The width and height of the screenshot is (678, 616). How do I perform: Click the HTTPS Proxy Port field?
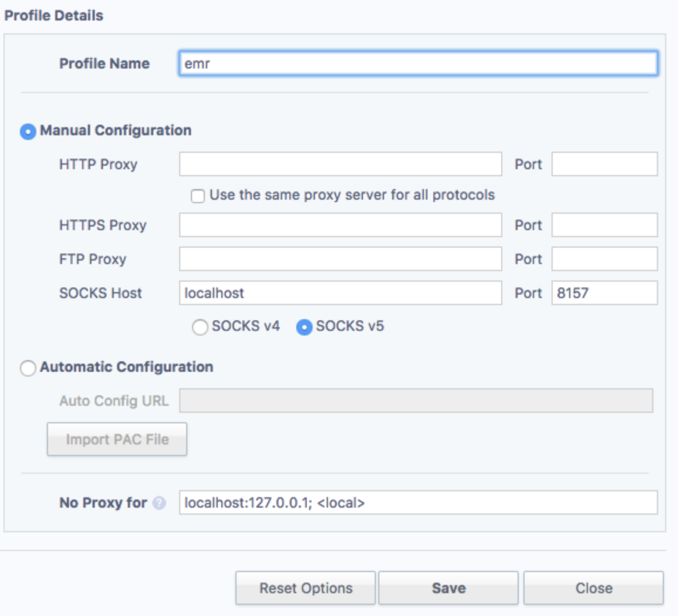pyautogui.click(x=604, y=225)
